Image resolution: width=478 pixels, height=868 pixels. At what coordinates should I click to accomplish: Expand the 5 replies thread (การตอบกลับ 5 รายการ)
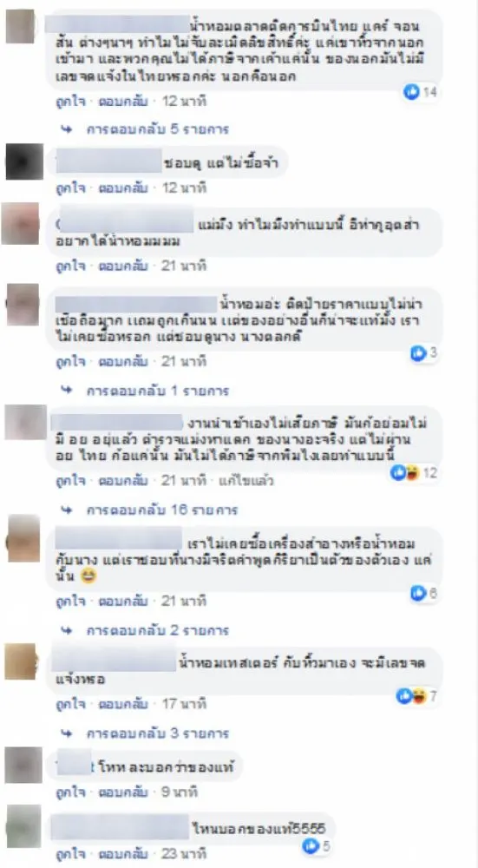pos(158,129)
